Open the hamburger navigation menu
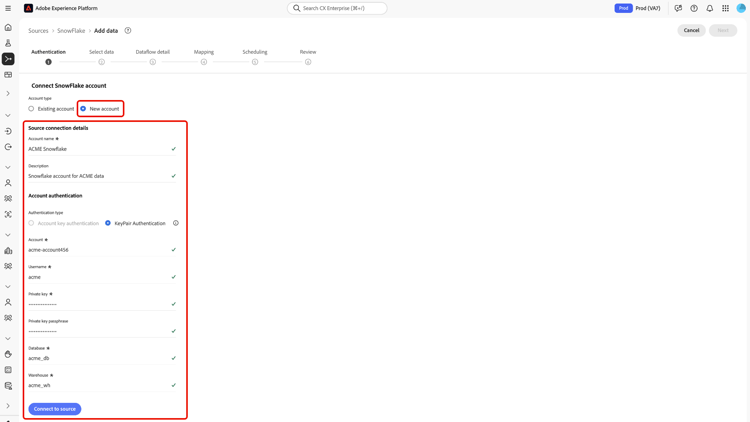 coord(8,8)
